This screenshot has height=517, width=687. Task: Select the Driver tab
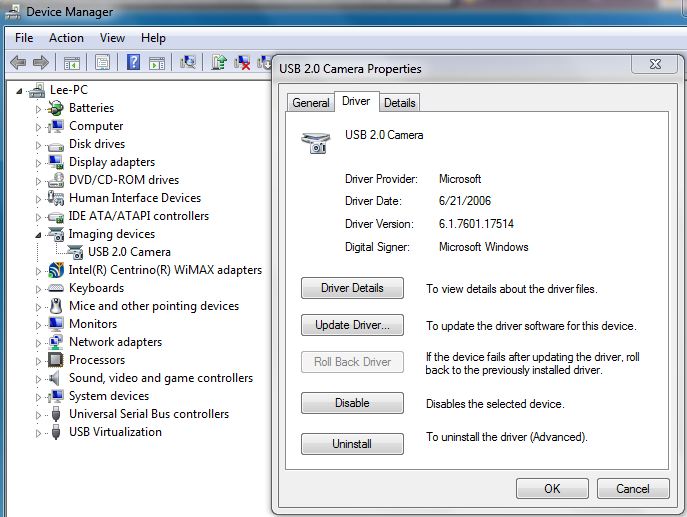click(x=356, y=101)
